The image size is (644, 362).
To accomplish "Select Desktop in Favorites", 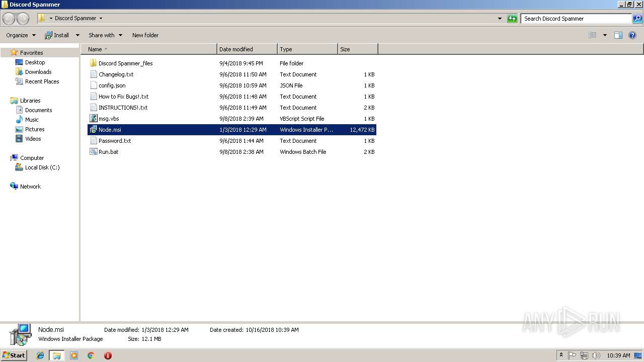I will [35, 62].
